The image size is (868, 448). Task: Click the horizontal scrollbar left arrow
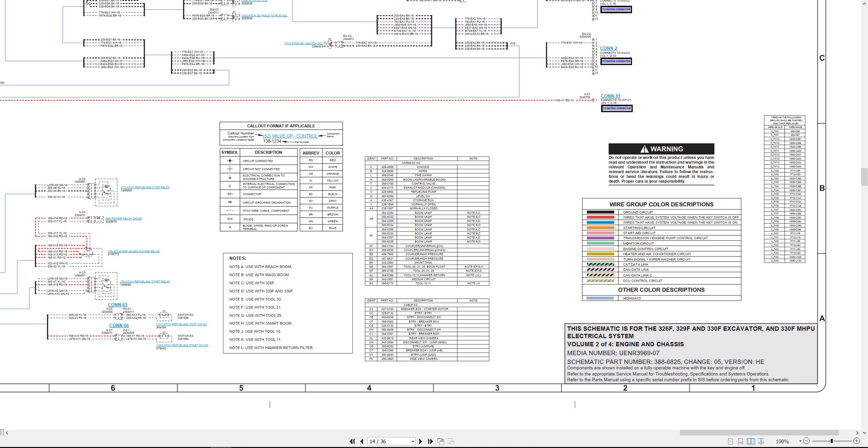coord(7,433)
